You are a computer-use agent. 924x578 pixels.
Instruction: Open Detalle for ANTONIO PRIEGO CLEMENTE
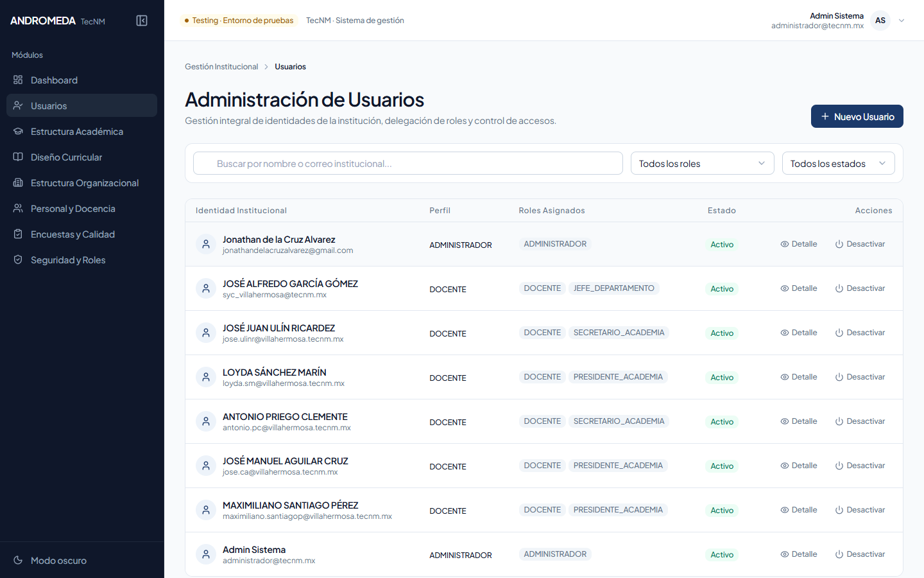click(x=799, y=421)
